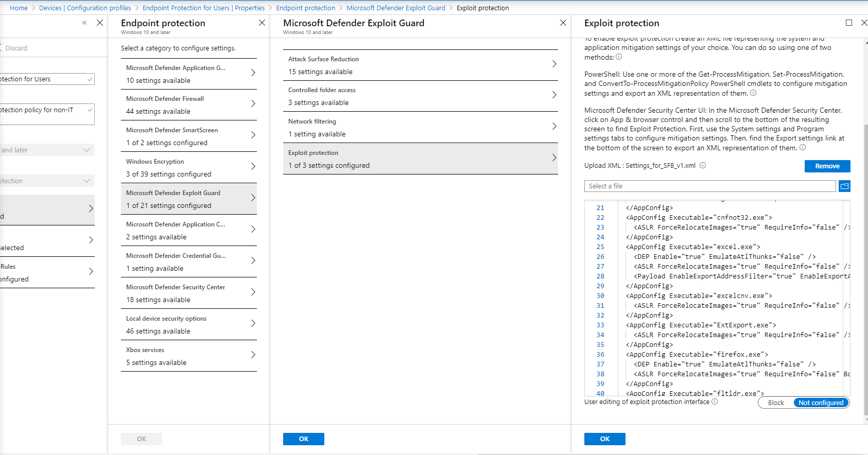
Task: Click the info icon next to Upload XML filename
Action: (x=703, y=166)
